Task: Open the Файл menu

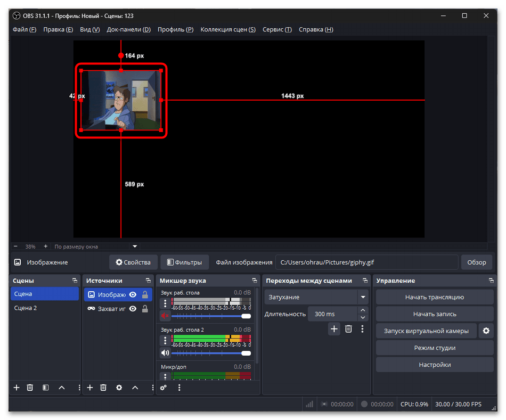Action: coord(24,29)
